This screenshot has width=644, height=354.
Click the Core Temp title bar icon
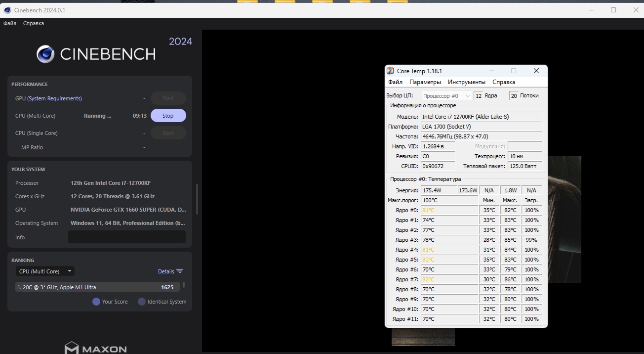click(390, 71)
